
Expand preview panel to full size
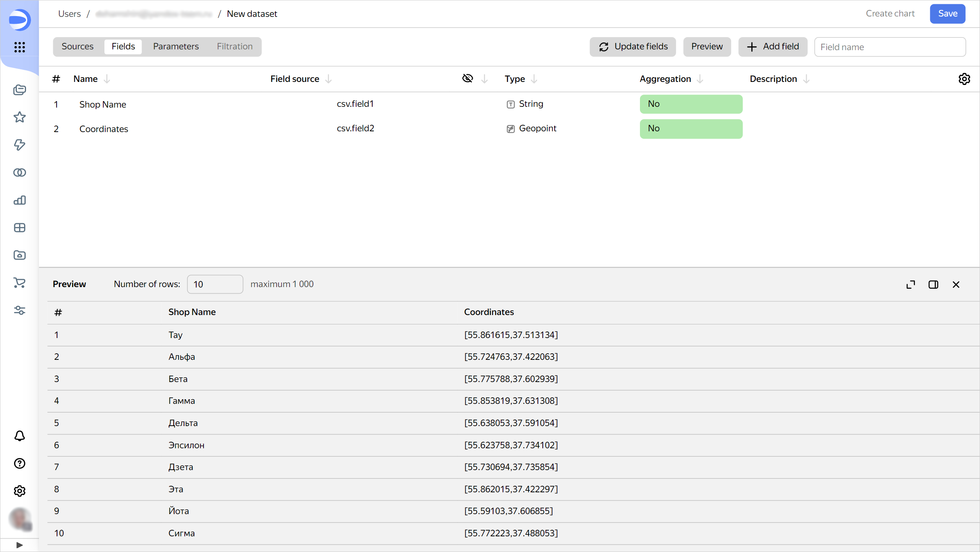911,284
